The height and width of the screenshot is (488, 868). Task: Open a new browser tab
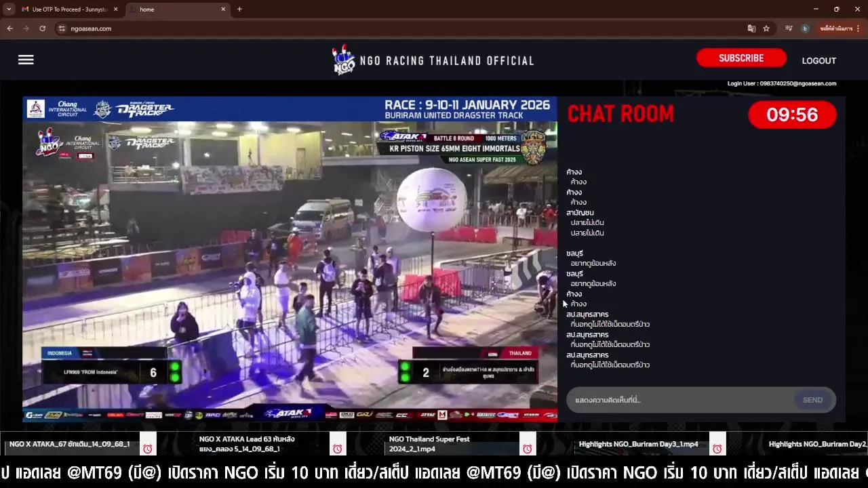tap(239, 9)
